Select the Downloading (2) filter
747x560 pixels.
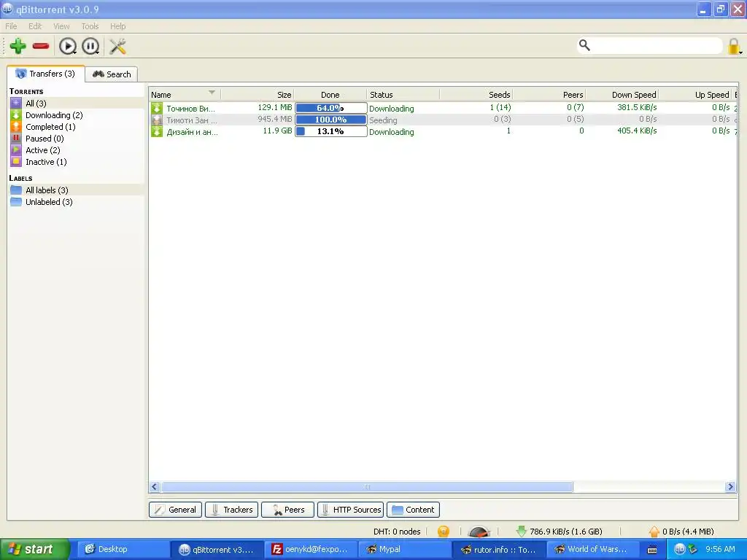pyautogui.click(x=76, y=115)
